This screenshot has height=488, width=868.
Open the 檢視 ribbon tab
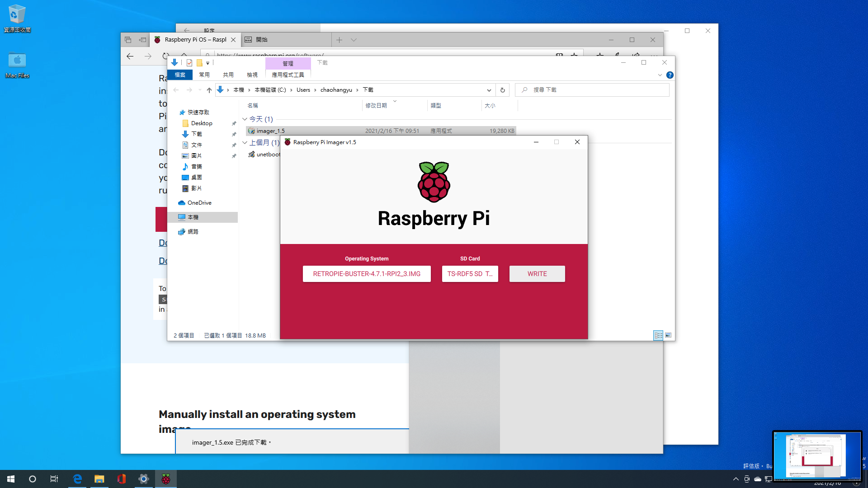coord(252,75)
